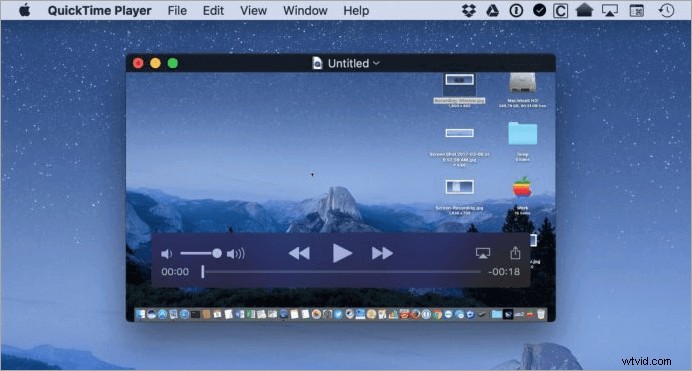
Task: Click the elapsed time 00:00
Action: [x=175, y=272]
